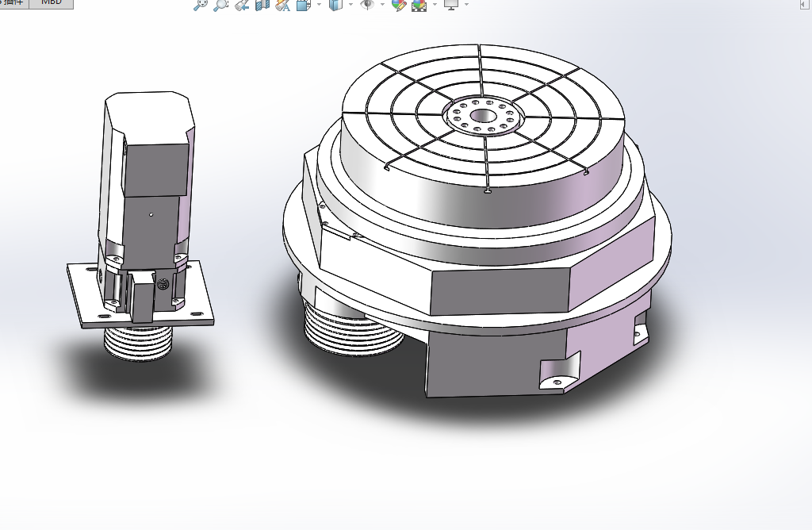Viewport: 812px width, 530px height.
Task: Select the Zoom to Area magnifier tool
Action: (x=221, y=6)
